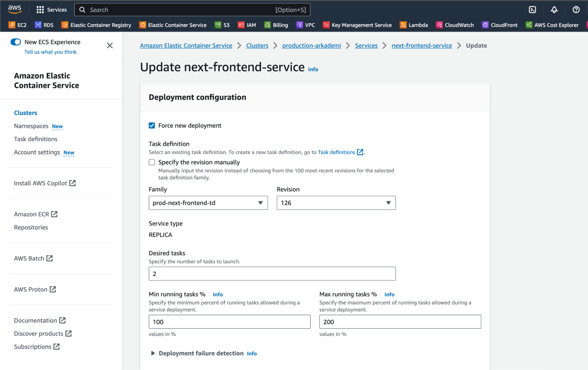Screen dimensions: 588x370
Task: Click the notifications bell icon
Action: coord(554,10)
